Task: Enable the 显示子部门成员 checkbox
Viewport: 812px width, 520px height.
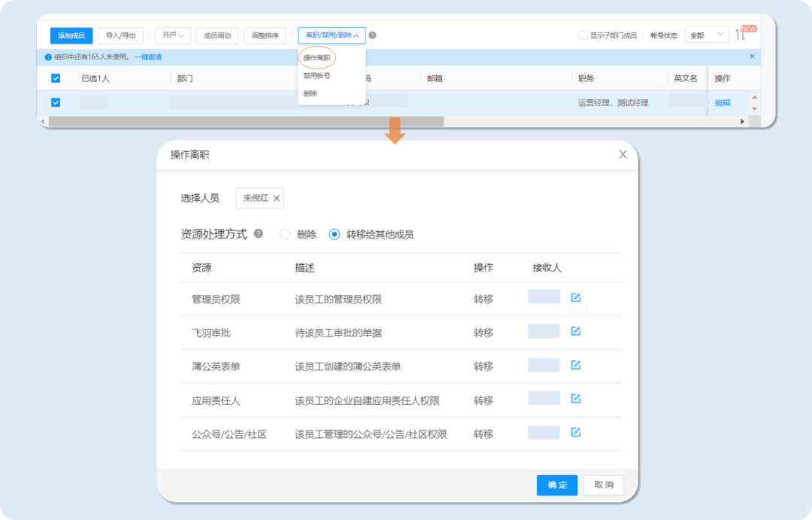Action: tap(583, 35)
